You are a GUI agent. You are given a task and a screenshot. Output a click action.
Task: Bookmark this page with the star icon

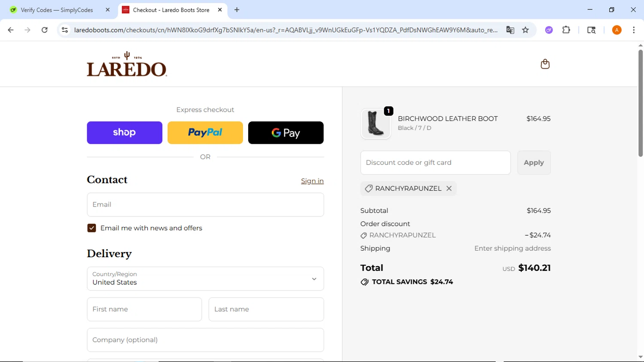[526, 30]
